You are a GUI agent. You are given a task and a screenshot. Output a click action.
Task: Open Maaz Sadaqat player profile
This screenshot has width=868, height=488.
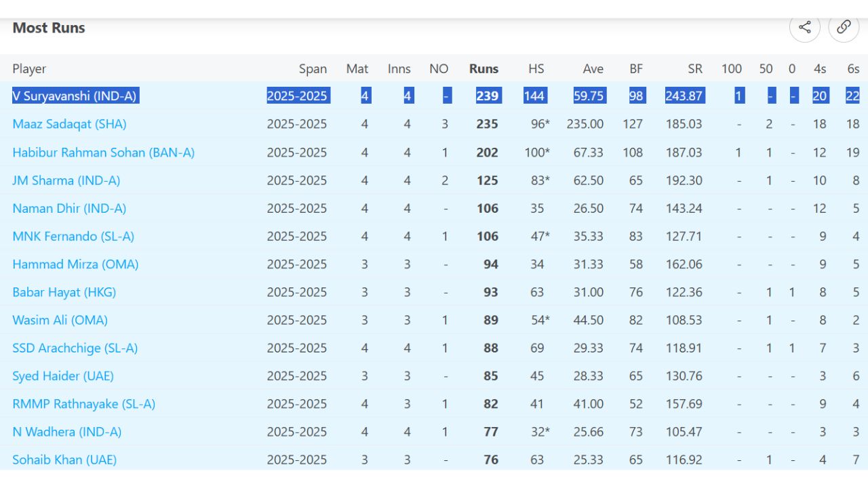pos(69,124)
